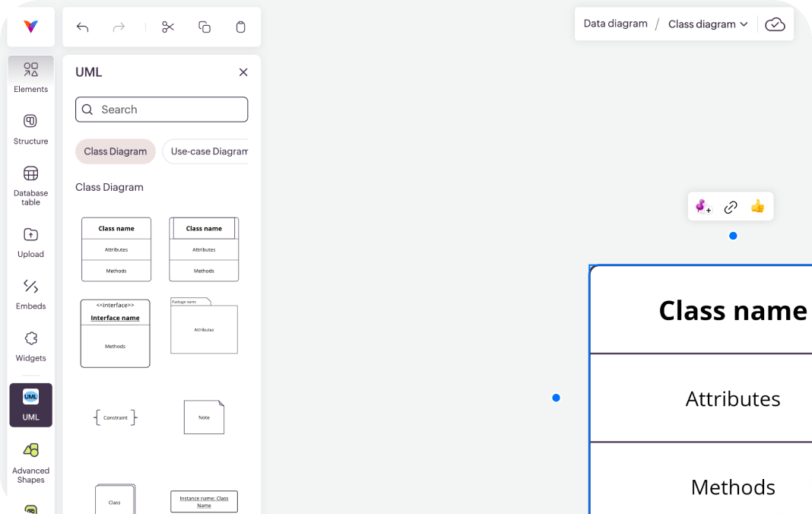Click the UML shapes search field
This screenshot has width=812, height=514.
[x=162, y=109]
